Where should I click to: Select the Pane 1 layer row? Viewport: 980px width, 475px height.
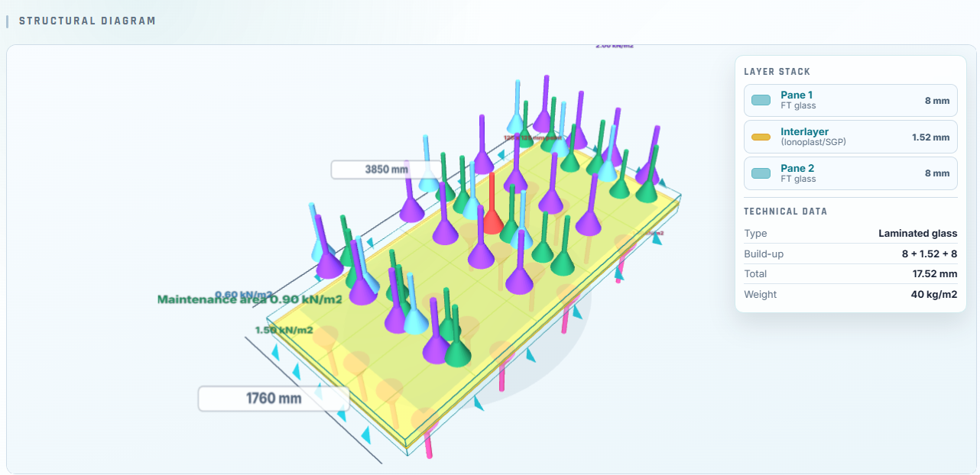850,100
